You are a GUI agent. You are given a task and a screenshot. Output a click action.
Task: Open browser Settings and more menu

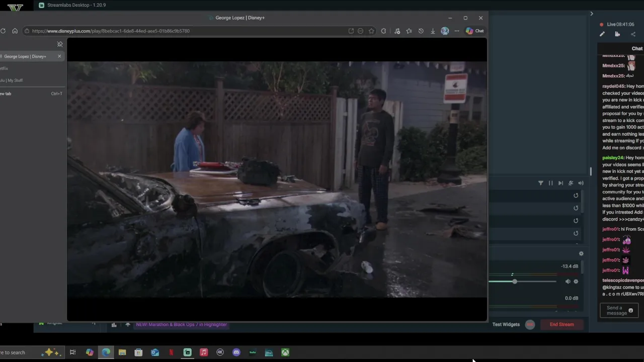(x=457, y=31)
